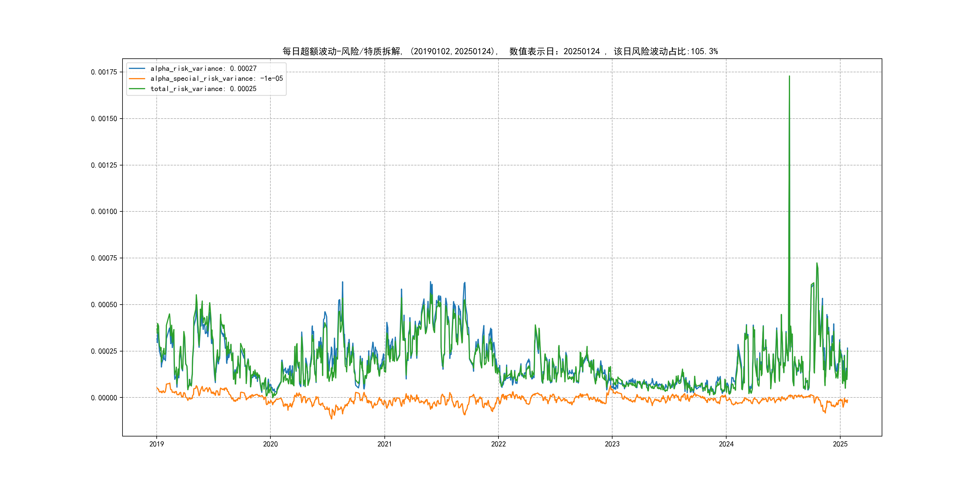This screenshot has width=980, height=490.
Task: Click the 0.00000 y-axis tick label
Action: click(104, 398)
